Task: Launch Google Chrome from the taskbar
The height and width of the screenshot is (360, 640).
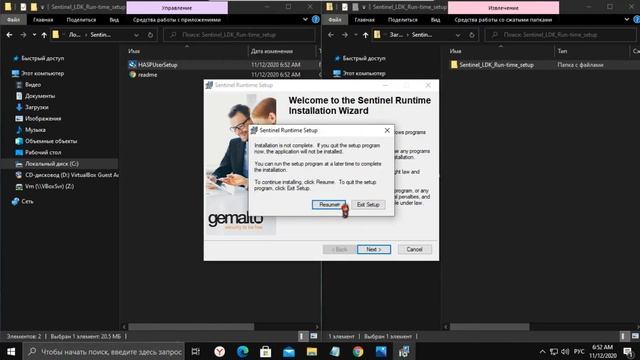Action: pos(358,351)
